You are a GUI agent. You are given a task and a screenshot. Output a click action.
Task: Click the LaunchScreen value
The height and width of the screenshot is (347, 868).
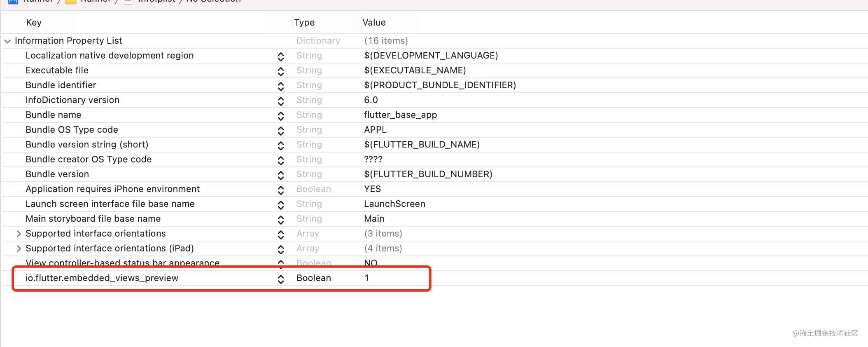click(394, 204)
